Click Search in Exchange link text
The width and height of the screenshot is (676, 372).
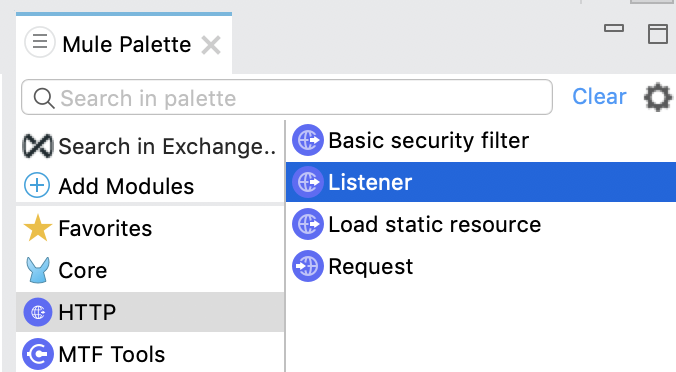coord(167,146)
